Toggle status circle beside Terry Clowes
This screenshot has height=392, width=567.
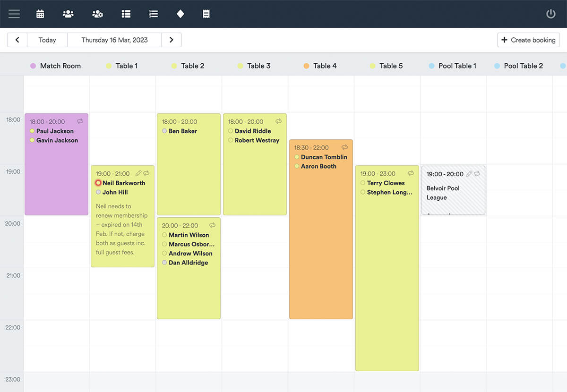(x=363, y=183)
